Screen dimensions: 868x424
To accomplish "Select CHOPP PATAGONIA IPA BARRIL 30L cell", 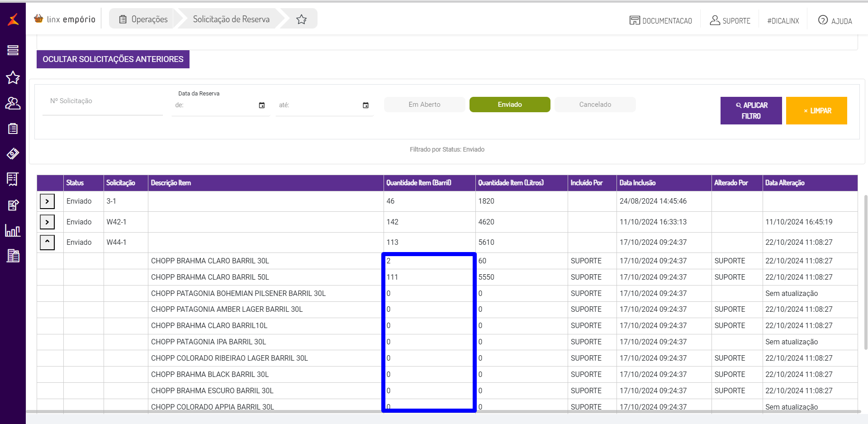I will [x=266, y=342].
